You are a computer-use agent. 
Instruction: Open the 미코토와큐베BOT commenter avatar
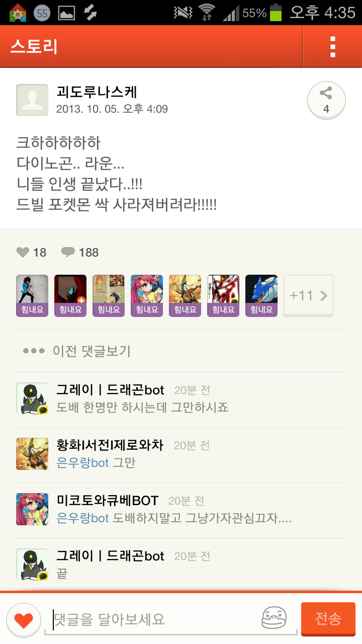[32, 509]
